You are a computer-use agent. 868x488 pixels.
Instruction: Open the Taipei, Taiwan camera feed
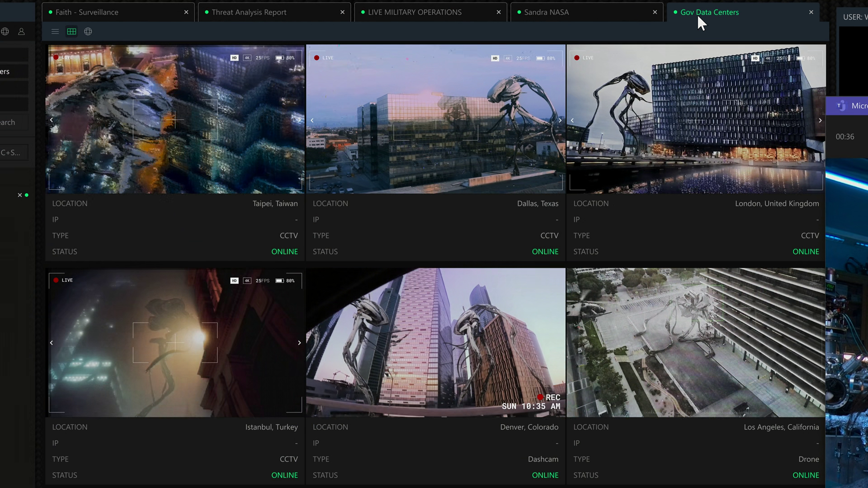point(175,119)
